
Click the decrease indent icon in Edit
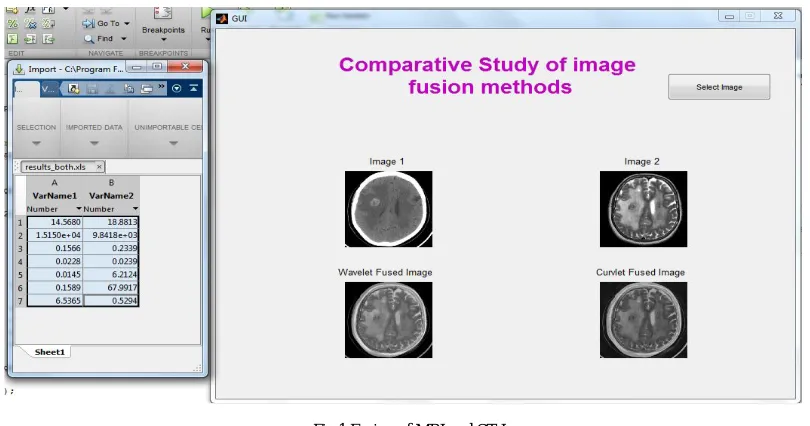(48, 39)
